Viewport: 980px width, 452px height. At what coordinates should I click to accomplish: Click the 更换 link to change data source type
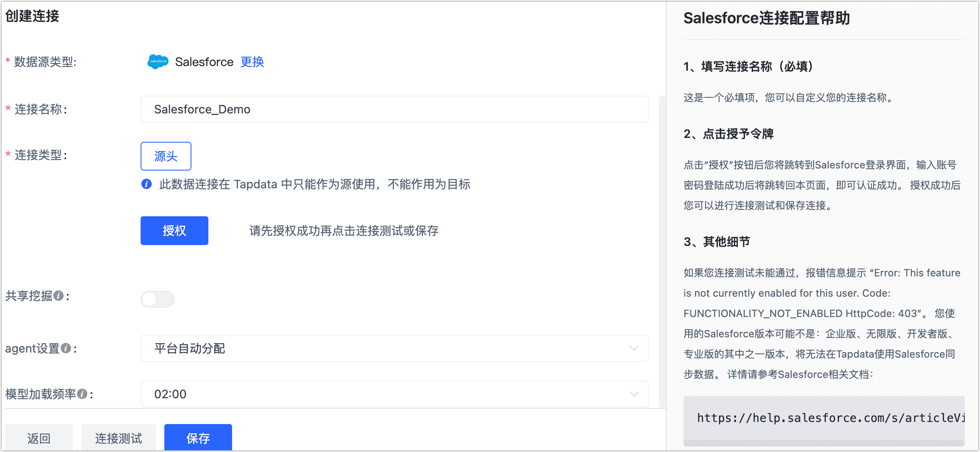252,62
